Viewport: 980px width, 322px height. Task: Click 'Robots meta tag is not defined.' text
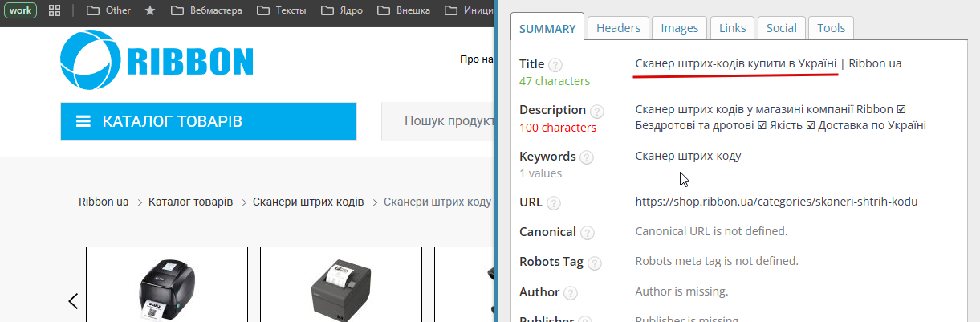click(x=717, y=261)
